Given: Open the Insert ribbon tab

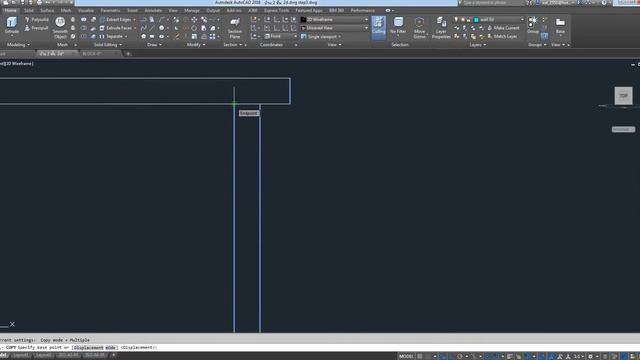Looking at the screenshot, I should [132, 11].
